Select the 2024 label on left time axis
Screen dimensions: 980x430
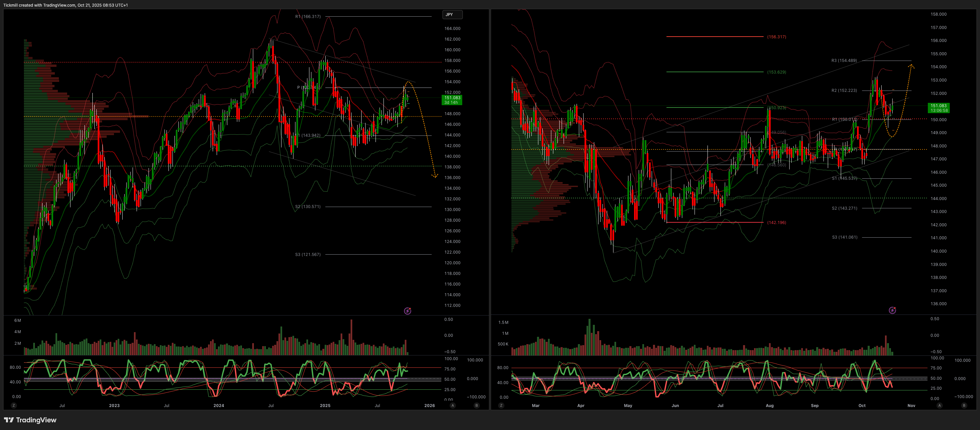[219, 406]
